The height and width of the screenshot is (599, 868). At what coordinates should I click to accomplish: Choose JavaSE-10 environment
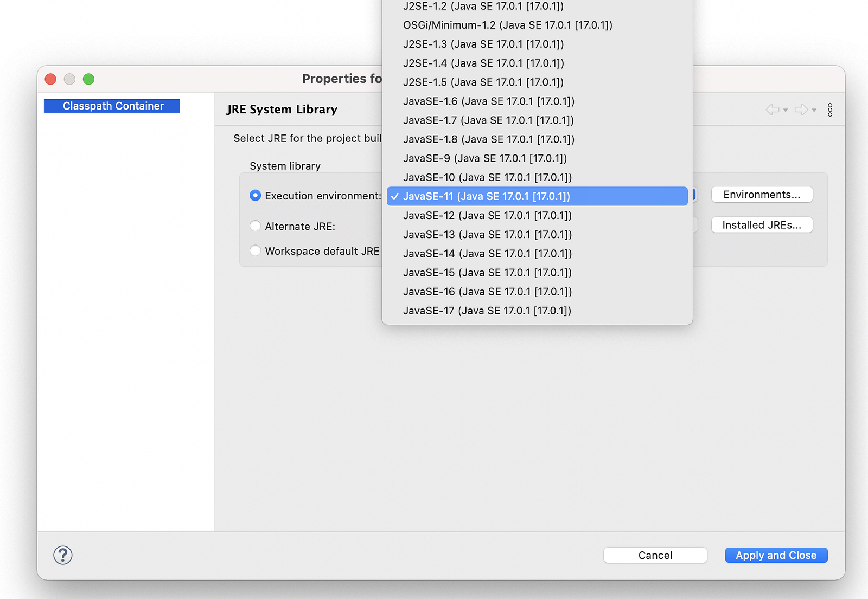click(537, 177)
